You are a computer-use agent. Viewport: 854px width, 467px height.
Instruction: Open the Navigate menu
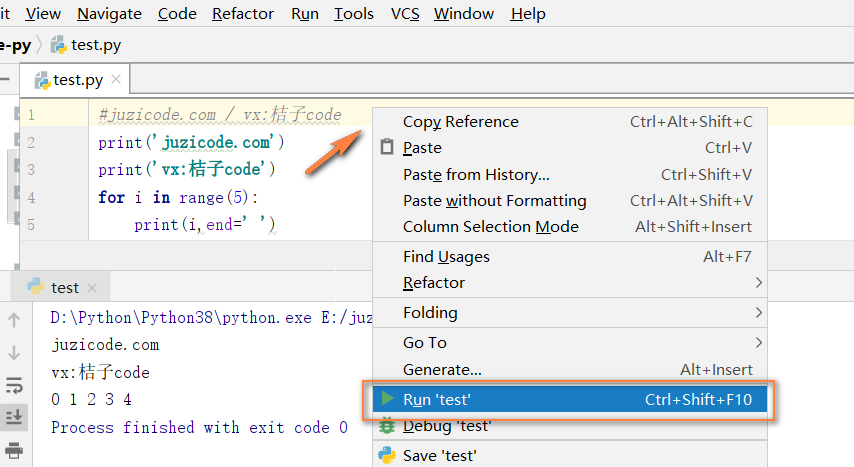point(109,14)
